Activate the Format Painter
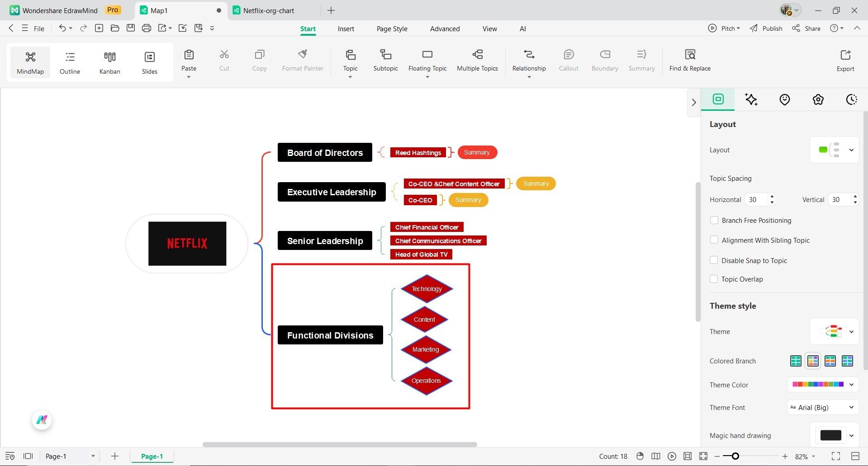This screenshot has height=466, width=868. (303, 61)
